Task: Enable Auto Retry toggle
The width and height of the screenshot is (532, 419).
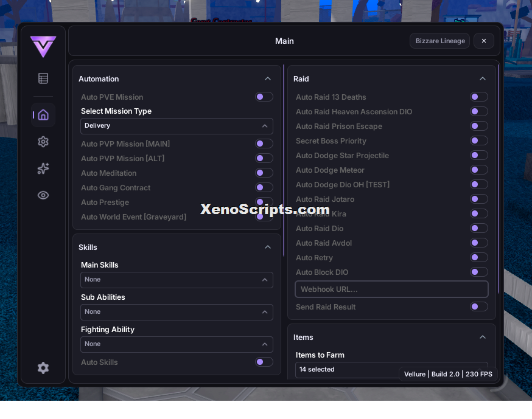Action: coord(478,257)
